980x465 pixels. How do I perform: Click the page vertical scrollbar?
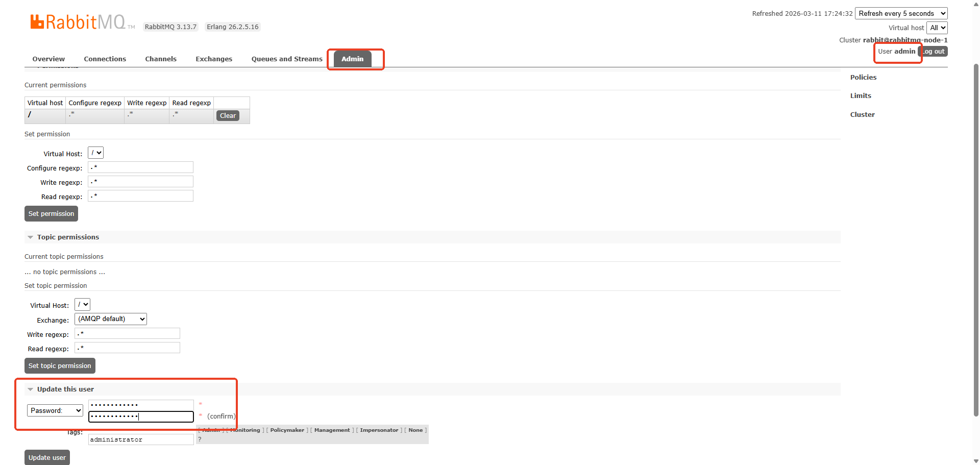coord(976,240)
